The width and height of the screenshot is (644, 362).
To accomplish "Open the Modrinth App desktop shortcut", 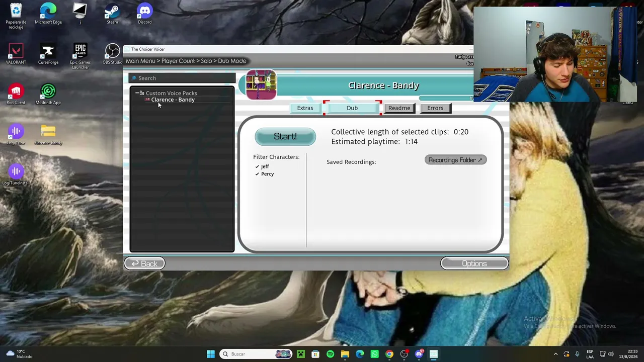I will point(48,94).
